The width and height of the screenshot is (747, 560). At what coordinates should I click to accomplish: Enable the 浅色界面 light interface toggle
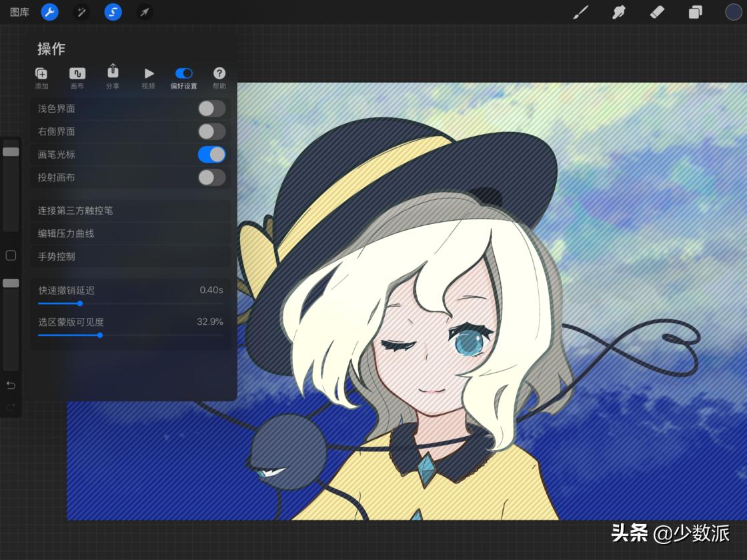(x=211, y=109)
